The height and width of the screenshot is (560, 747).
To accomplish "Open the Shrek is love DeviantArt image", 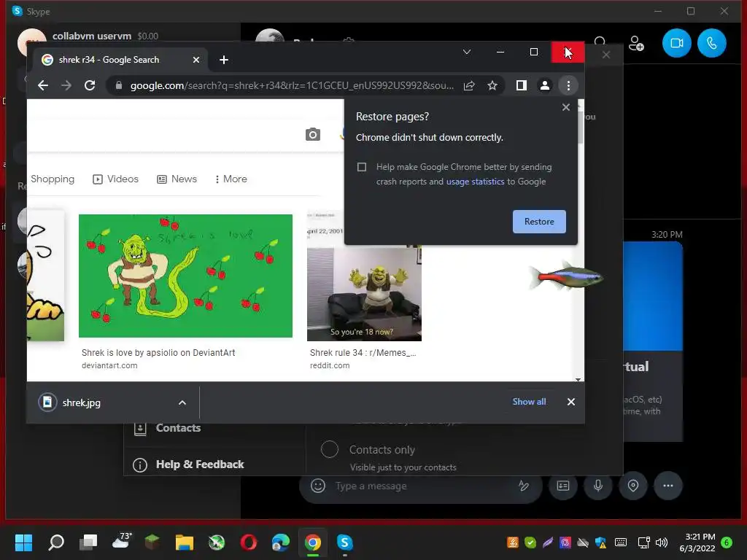I will [x=185, y=276].
